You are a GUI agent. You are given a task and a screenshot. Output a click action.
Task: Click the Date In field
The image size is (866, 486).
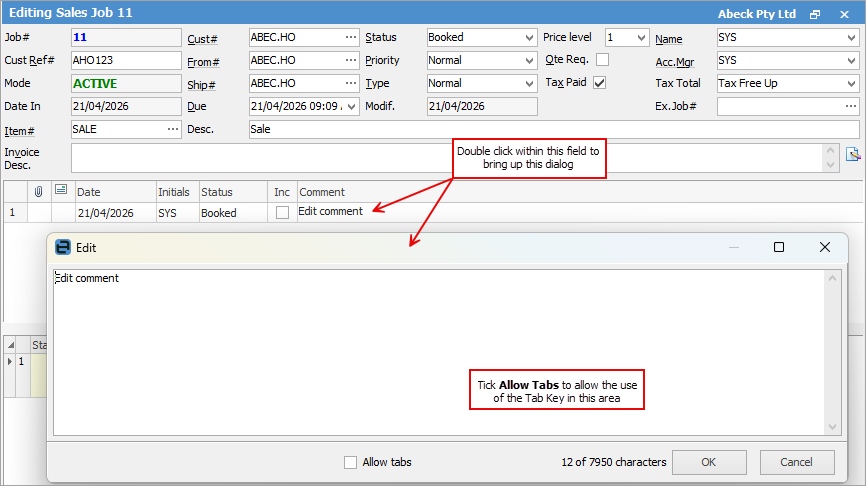(x=126, y=106)
